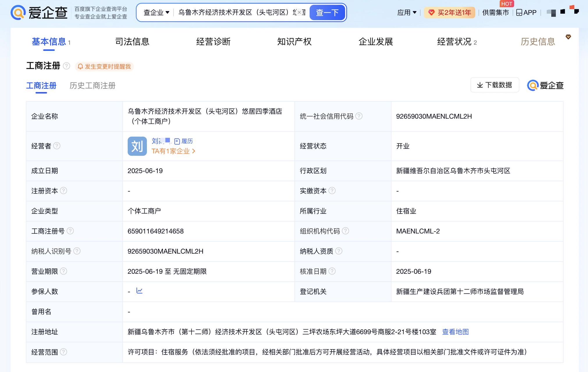Click help icon next to 纳税人资质
This screenshot has height=372, width=588.
coord(339,251)
